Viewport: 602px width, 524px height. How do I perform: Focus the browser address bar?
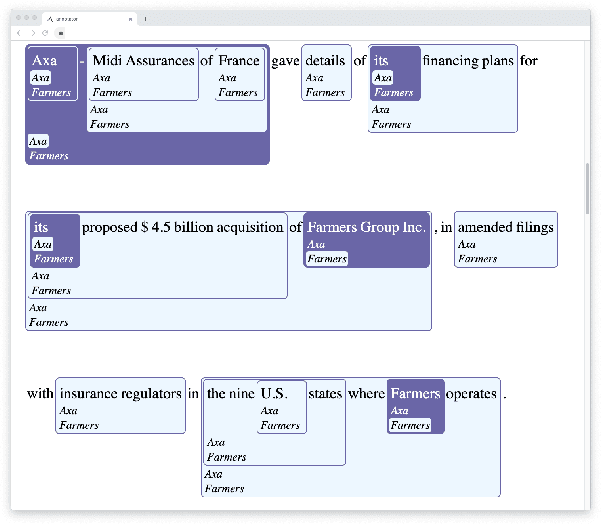tap(300, 33)
